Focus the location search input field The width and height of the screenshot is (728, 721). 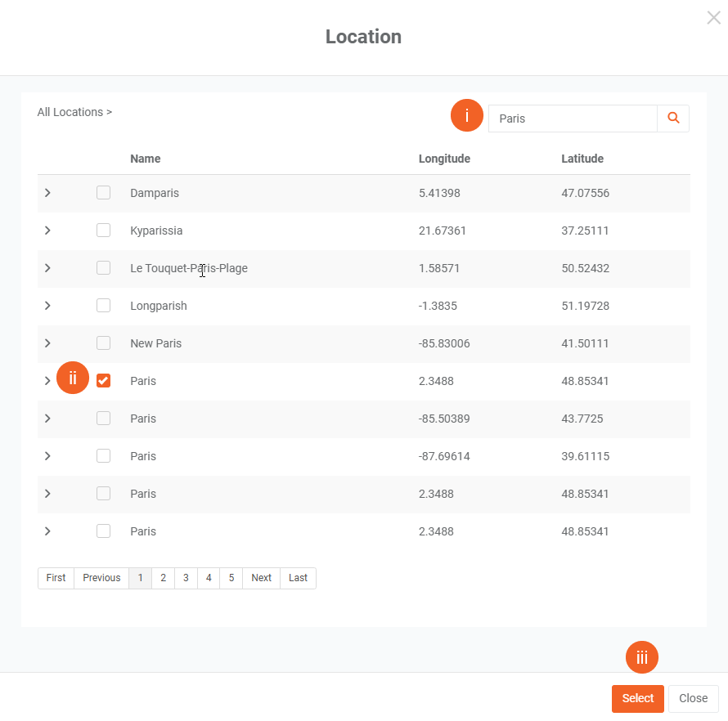(573, 119)
